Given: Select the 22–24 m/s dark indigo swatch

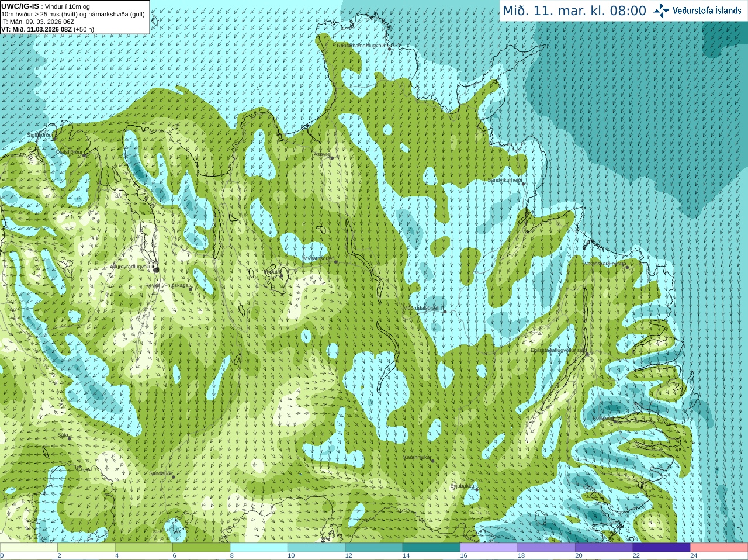Looking at the screenshot, I should point(662,548).
